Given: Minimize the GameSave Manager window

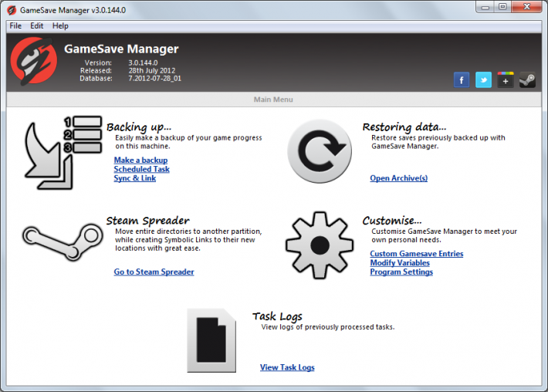Looking at the screenshot, I should (x=485, y=7).
